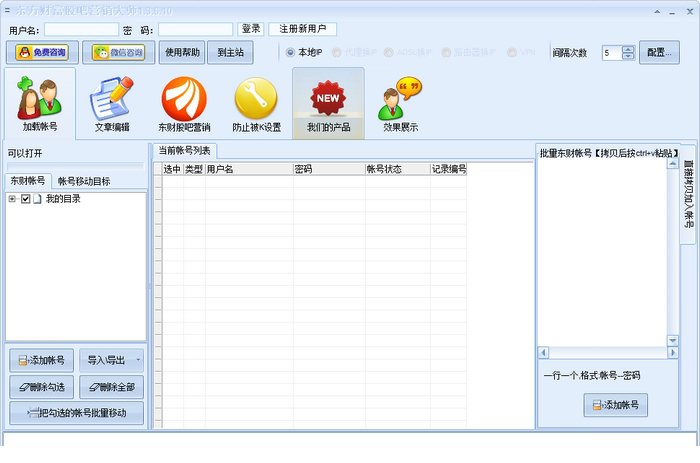Open the 导入\导出 dropdown button
Viewport: 700px width, 463px height.
(111, 360)
